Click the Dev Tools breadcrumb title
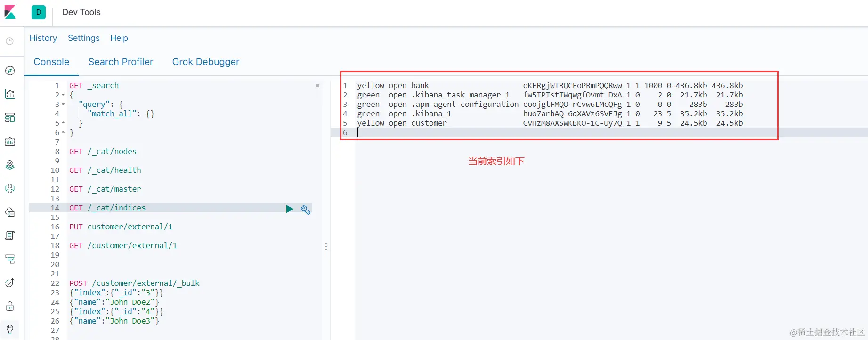This screenshot has width=868, height=340. tap(81, 12)
